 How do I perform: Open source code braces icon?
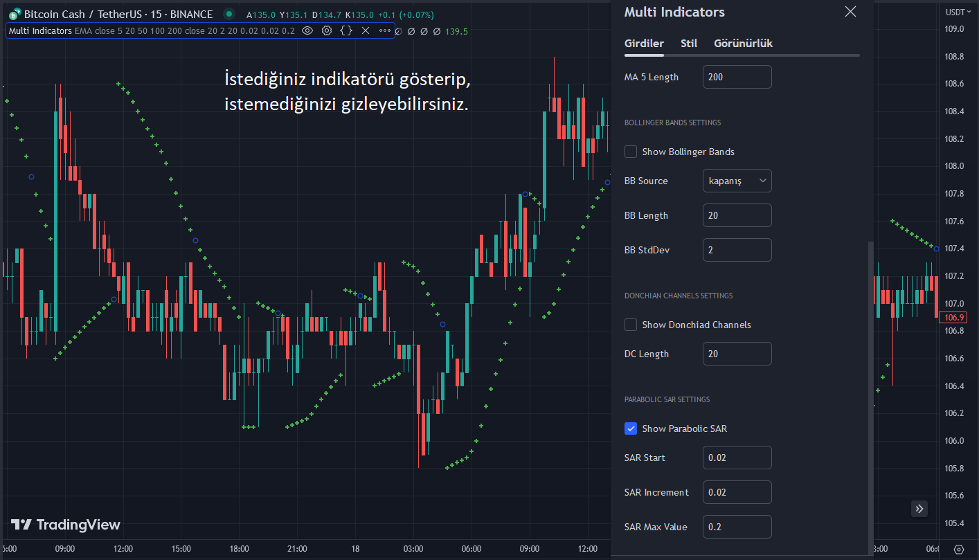pyautogui.click(x=346, y=30)
